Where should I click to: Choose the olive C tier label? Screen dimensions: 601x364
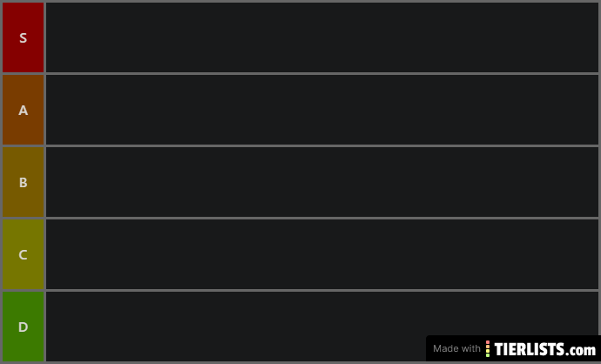[x=23, y=254]
